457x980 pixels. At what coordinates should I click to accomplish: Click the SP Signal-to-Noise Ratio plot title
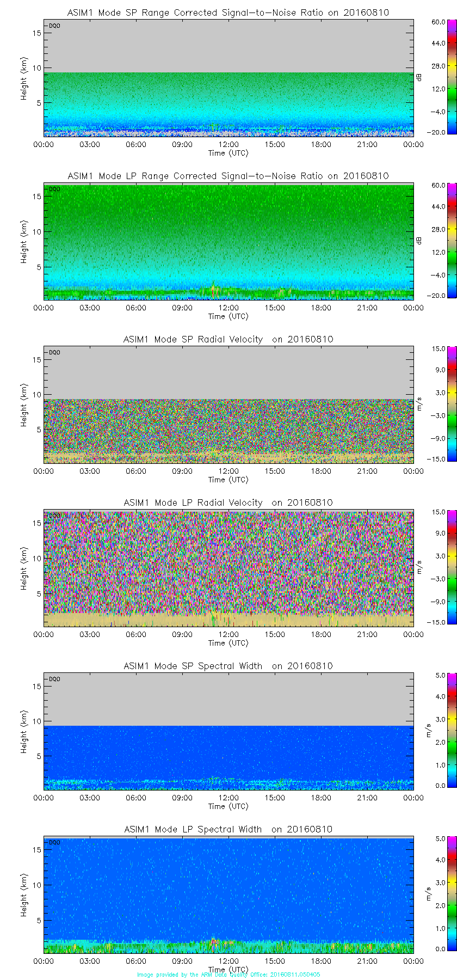click(228, 13)
